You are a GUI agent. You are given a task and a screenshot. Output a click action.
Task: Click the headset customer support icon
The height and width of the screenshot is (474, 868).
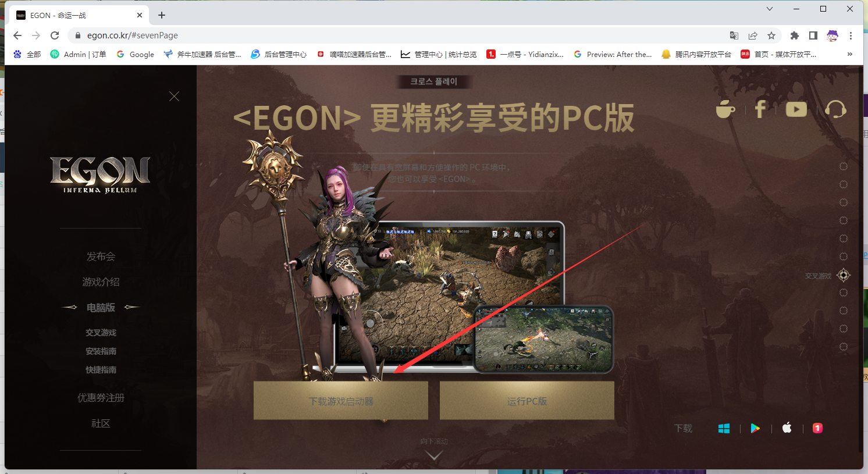[x=835, y=109]
